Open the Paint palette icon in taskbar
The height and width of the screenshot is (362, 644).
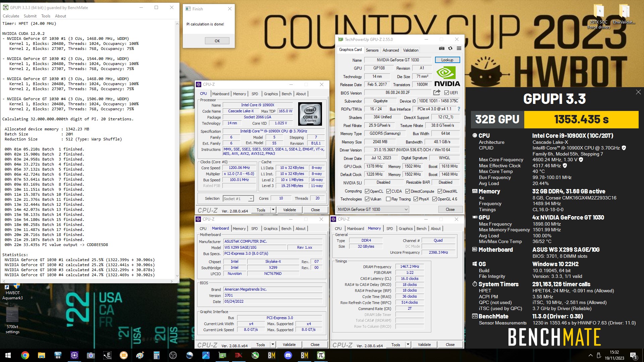point(140,355)
